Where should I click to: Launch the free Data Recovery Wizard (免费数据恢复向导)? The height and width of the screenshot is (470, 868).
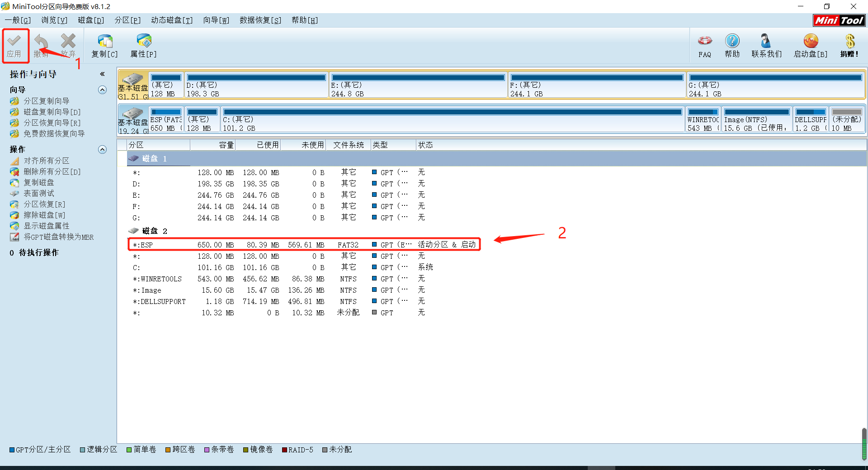coord(54,133)
